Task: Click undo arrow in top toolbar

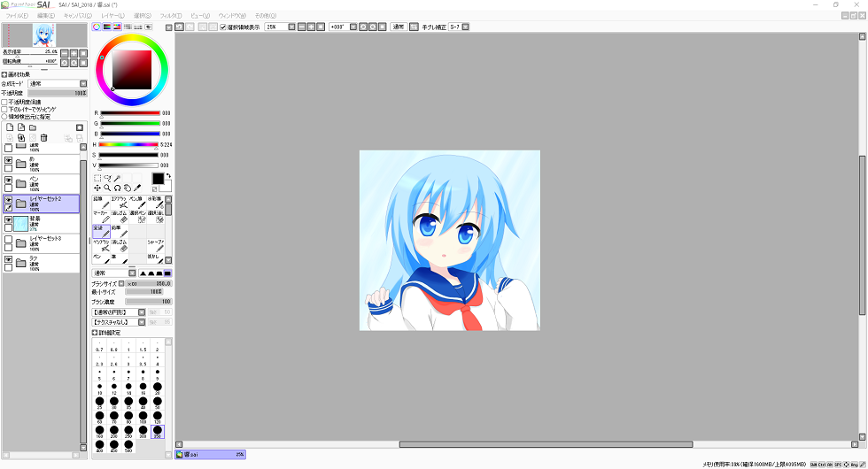Action: (179, 27)
